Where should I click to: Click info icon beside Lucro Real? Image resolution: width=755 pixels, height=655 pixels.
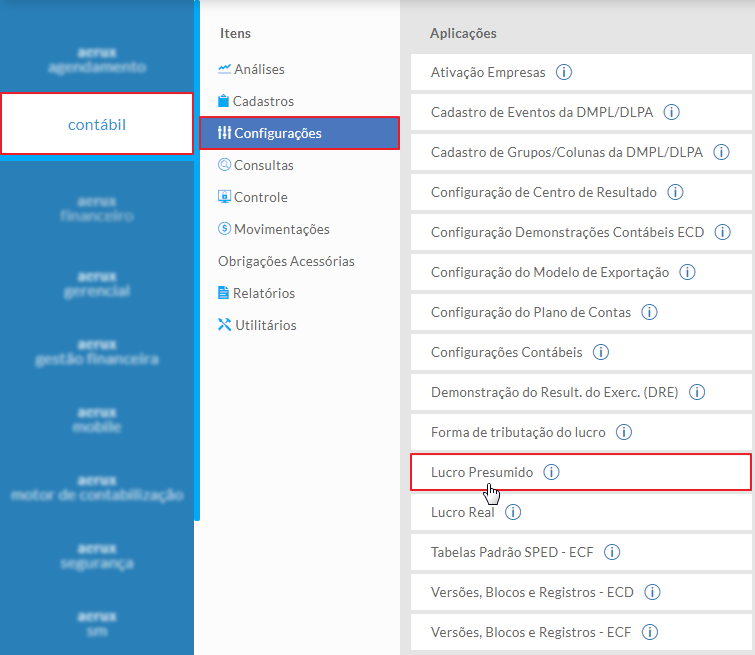coord(513,512)
